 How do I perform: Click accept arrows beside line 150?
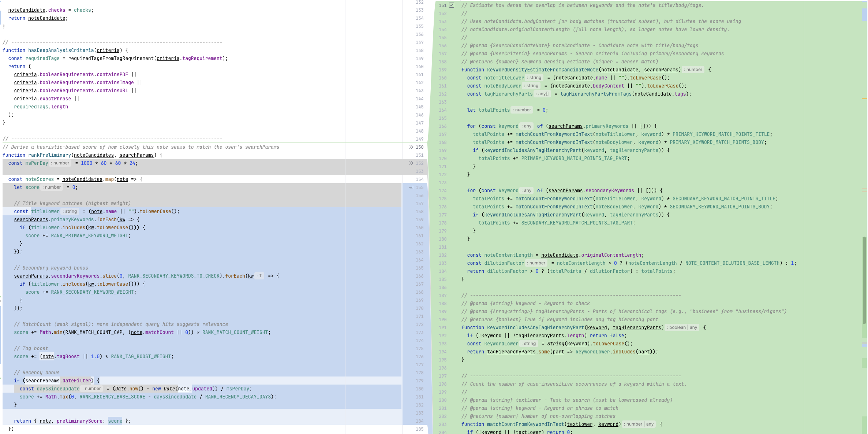[x=411, y=147]
